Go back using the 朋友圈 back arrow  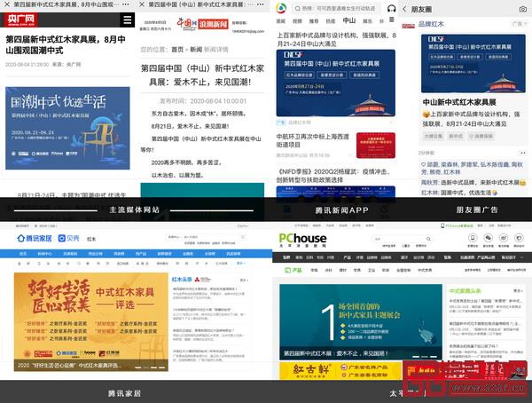point(405,8)
